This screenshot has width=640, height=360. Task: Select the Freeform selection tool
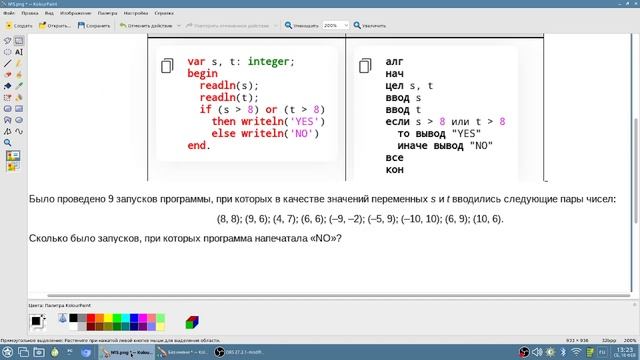pos(7,41)
